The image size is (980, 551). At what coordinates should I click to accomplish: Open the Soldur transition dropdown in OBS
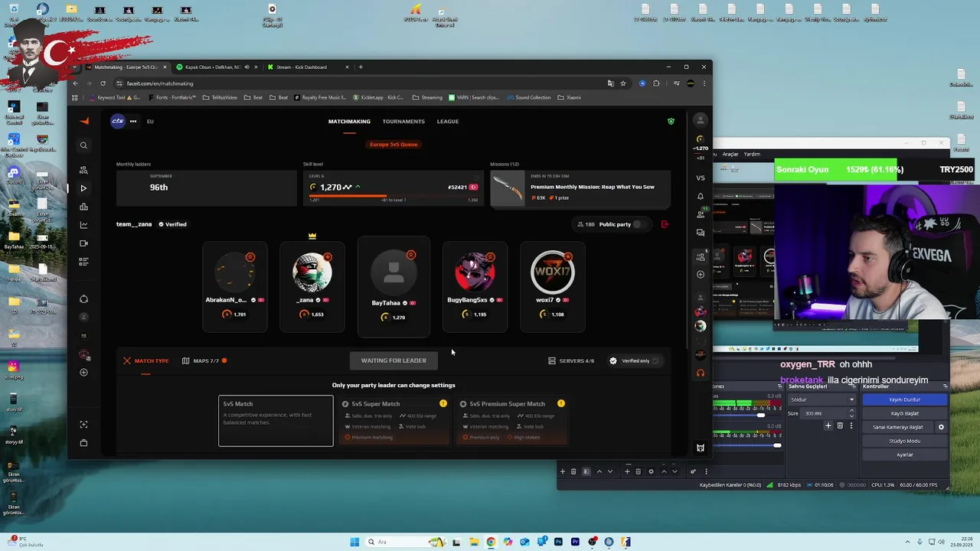(x=822, y=399)
